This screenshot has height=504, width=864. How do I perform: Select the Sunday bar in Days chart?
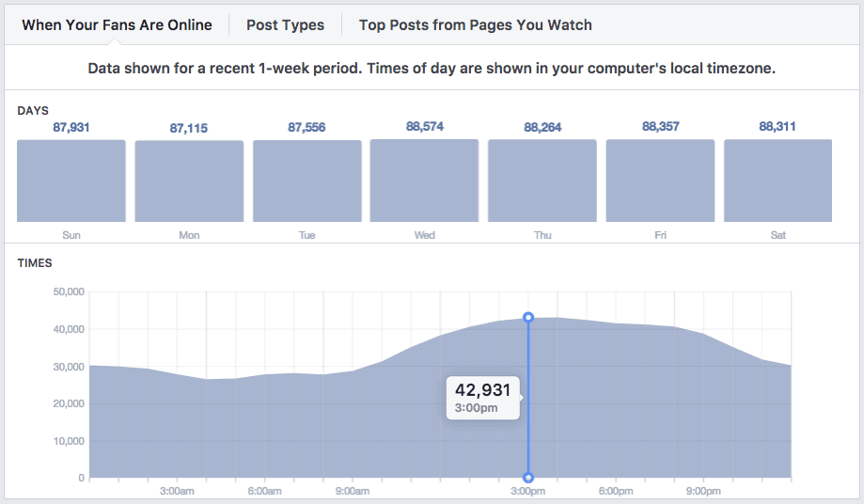click(x=71, y=181)
